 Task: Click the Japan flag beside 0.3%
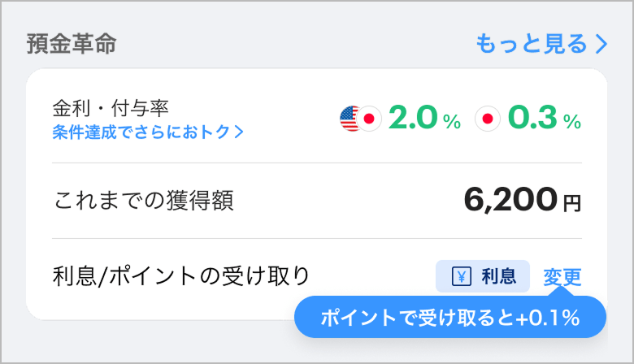488,119
